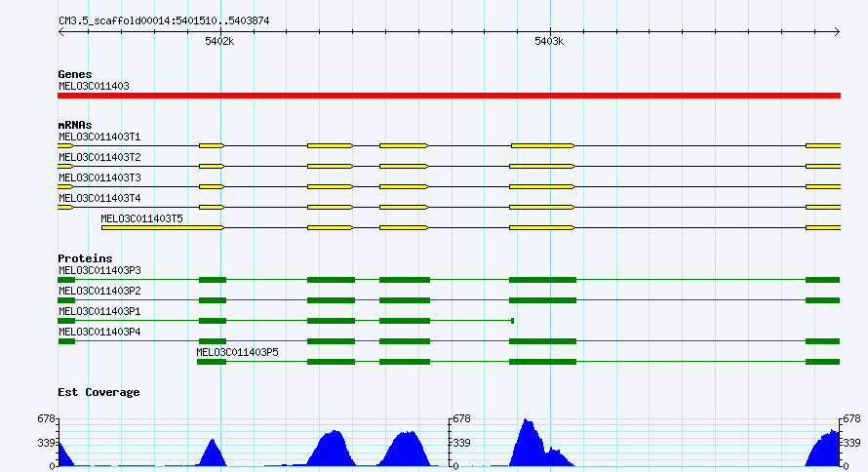Open the MELO3C011403T3 transcript label

[x=99, y=178]
